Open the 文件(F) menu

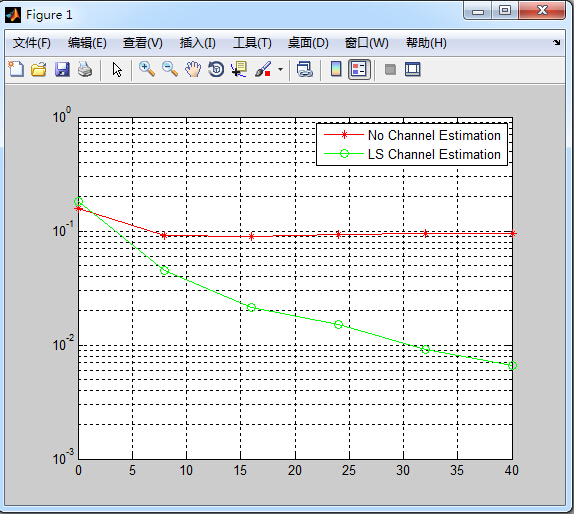[x=31, y=43]
